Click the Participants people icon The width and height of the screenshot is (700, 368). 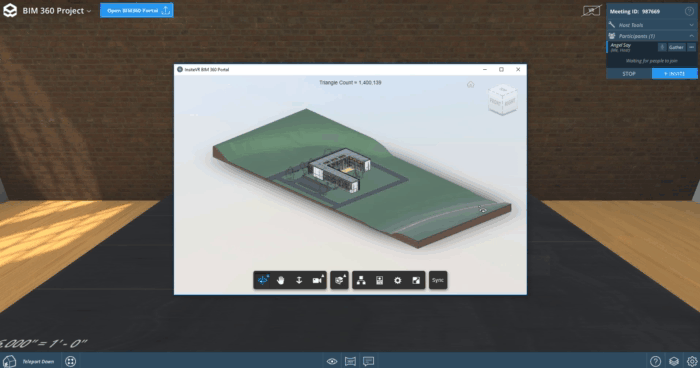click(612, 36)
